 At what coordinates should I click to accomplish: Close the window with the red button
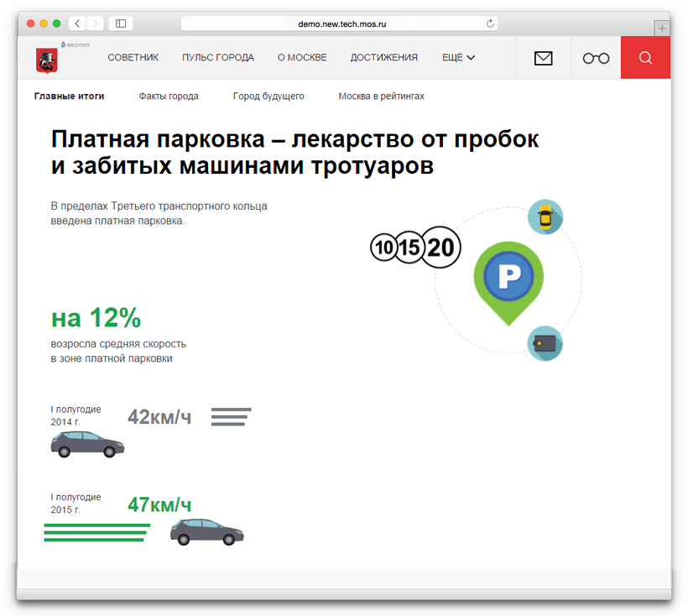(x=31, y=23)
